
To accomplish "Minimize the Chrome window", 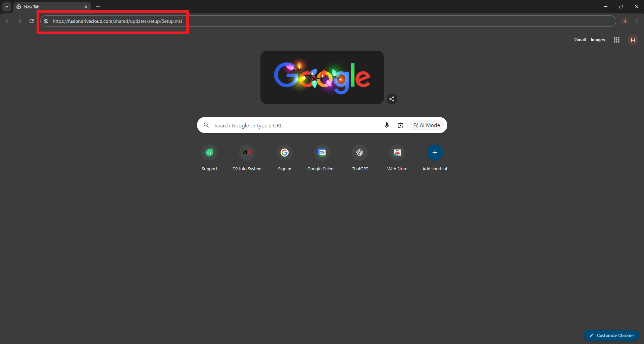I will [x=606, y=7].
